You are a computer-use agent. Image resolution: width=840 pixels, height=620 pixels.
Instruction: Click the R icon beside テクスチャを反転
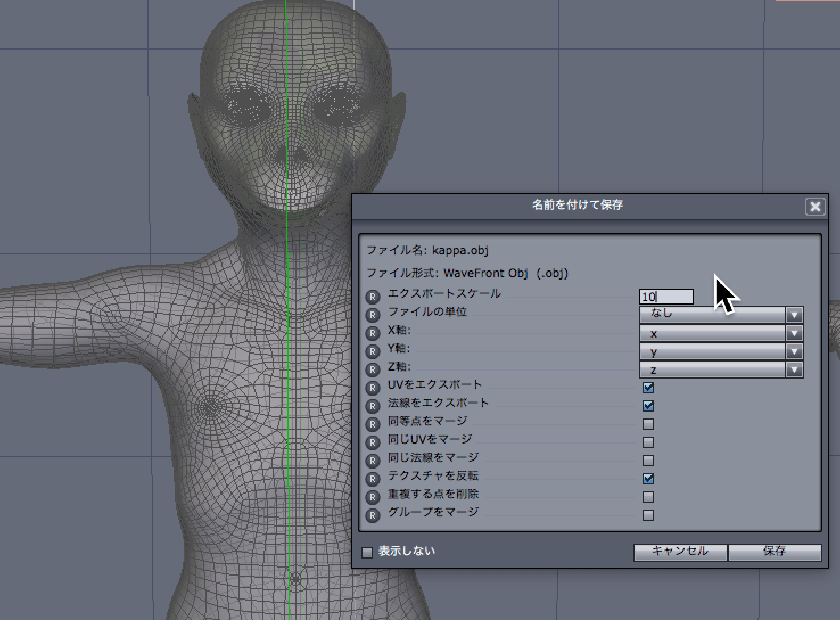pyautogui.click(x=373, y=479)
